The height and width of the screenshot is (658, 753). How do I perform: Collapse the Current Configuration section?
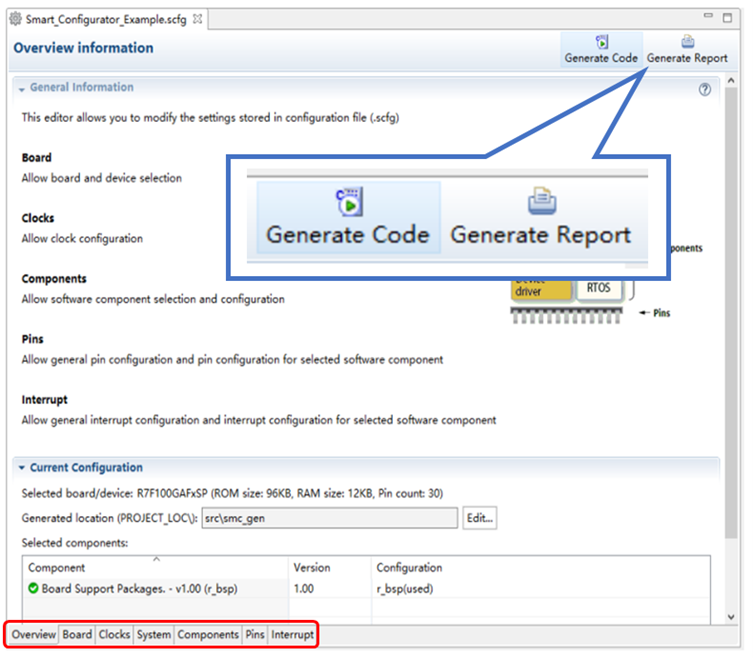[21, 468]
